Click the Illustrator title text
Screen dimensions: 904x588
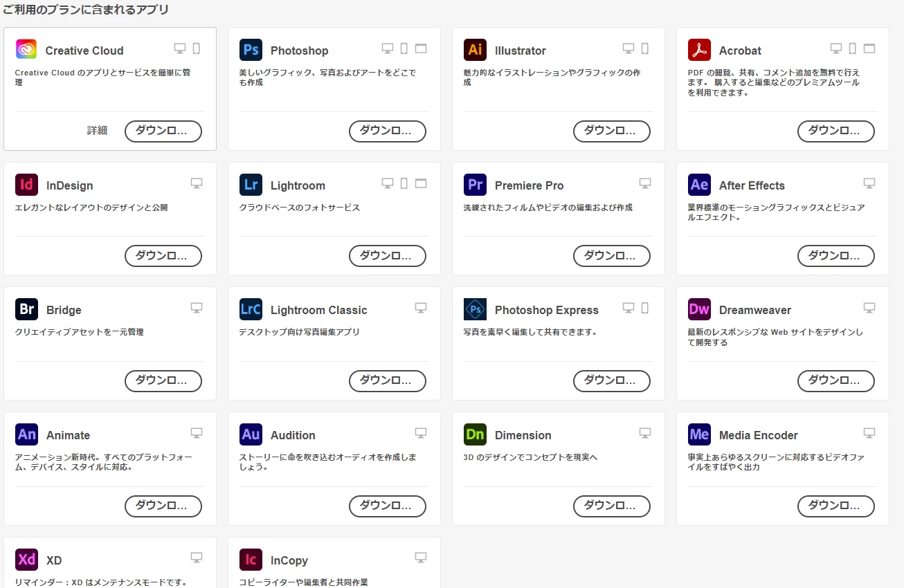[521, 50]
